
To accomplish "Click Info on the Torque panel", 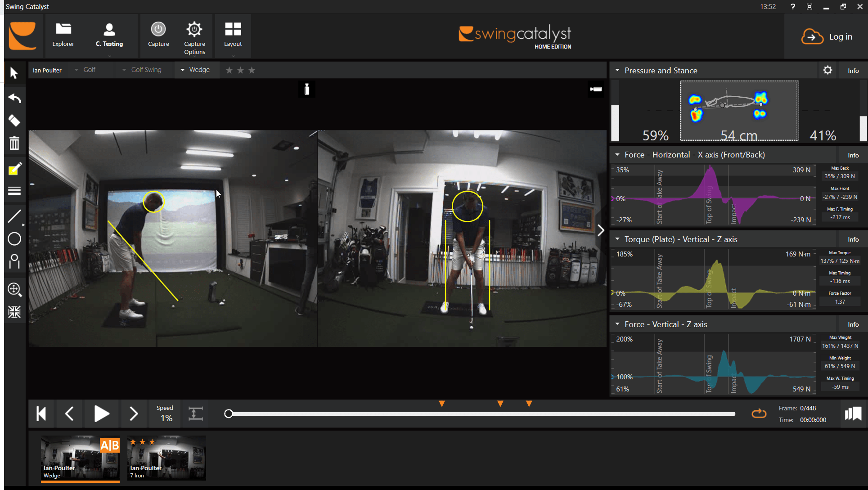I will [853, 239].
